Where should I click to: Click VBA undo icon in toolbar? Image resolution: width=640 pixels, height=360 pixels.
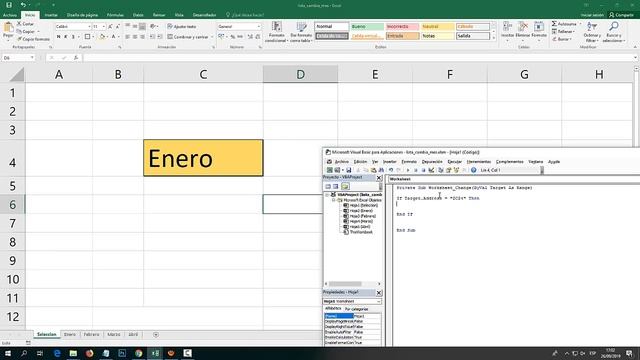coord(391,170)
